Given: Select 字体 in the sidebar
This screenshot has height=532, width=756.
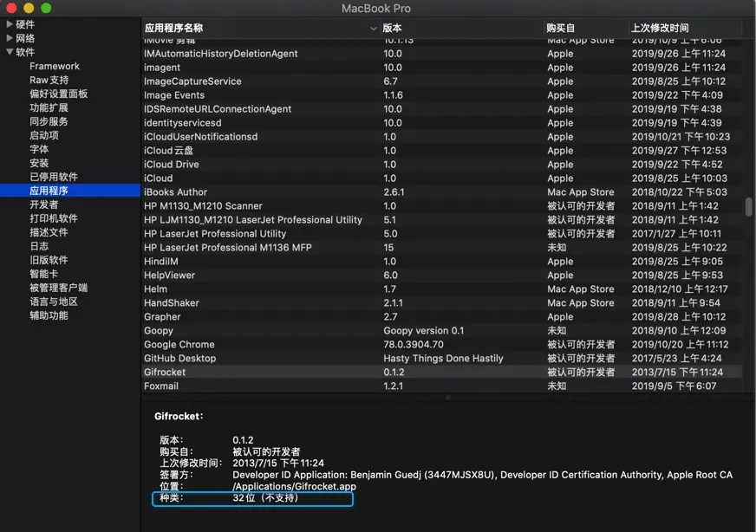Looking at the screenshot, I should pyautogui.click(x=39, y=149).
